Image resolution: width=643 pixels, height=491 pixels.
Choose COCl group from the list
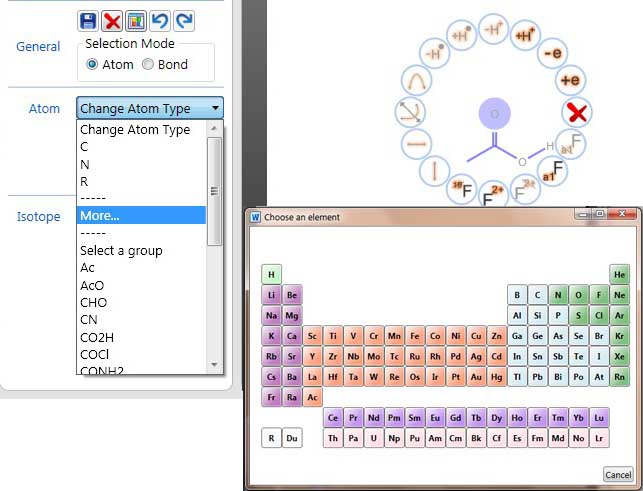[141, 354]
